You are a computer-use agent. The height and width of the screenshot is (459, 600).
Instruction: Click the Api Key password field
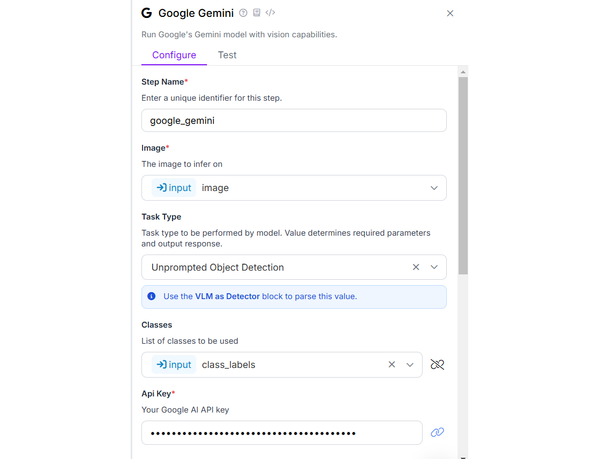click(282, 433)
